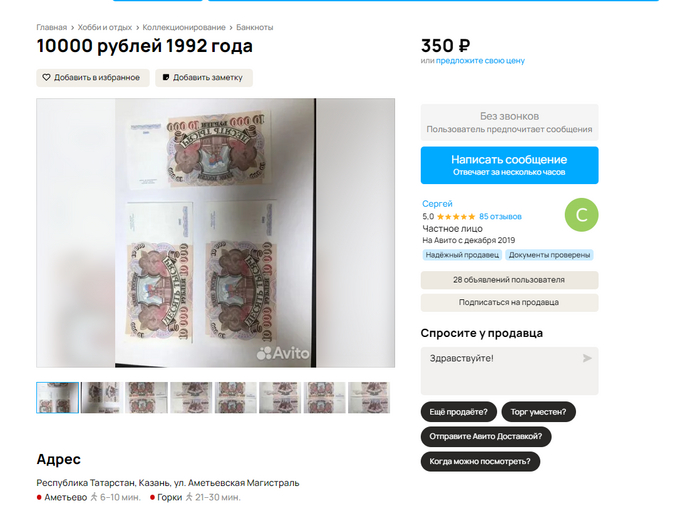Choose the Торг уместен? quick reply
The height and width of the screenshot is (506, 700).
coord(538,412)
